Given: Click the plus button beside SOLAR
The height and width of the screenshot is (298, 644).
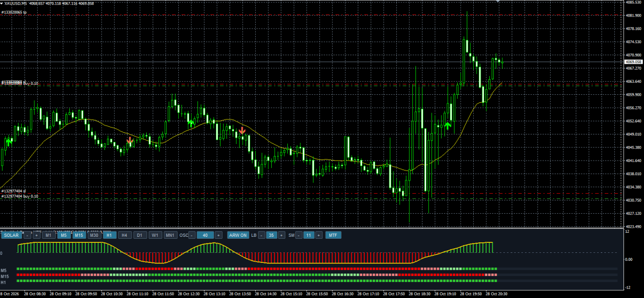Looking at the screenshot, I should [37, 235].
